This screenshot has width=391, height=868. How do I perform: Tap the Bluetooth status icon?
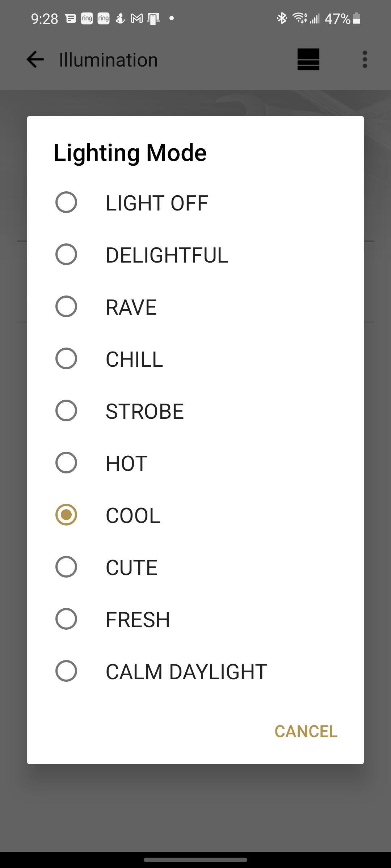click(x=282, y=18)
